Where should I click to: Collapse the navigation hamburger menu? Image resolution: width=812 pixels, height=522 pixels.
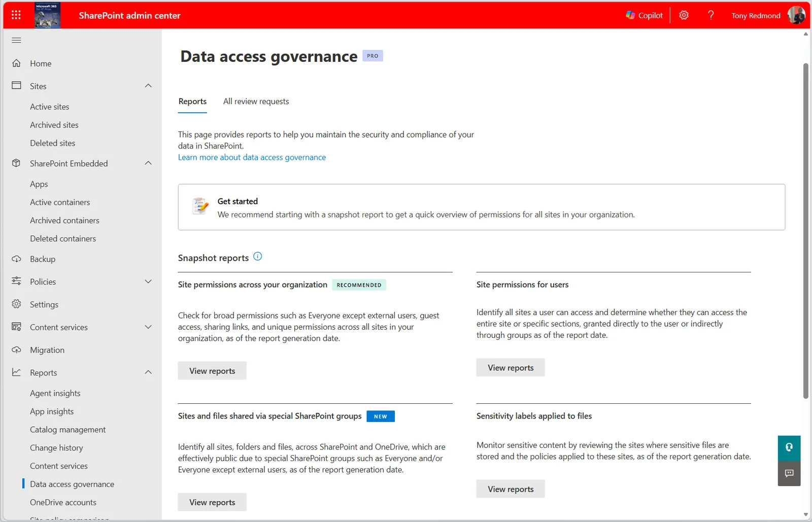16,40
